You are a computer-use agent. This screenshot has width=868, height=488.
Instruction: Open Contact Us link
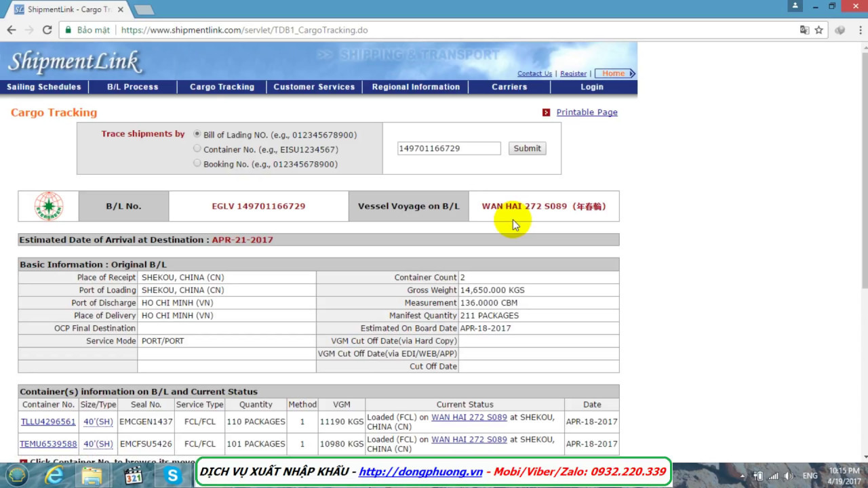click(x=534, y=73)
